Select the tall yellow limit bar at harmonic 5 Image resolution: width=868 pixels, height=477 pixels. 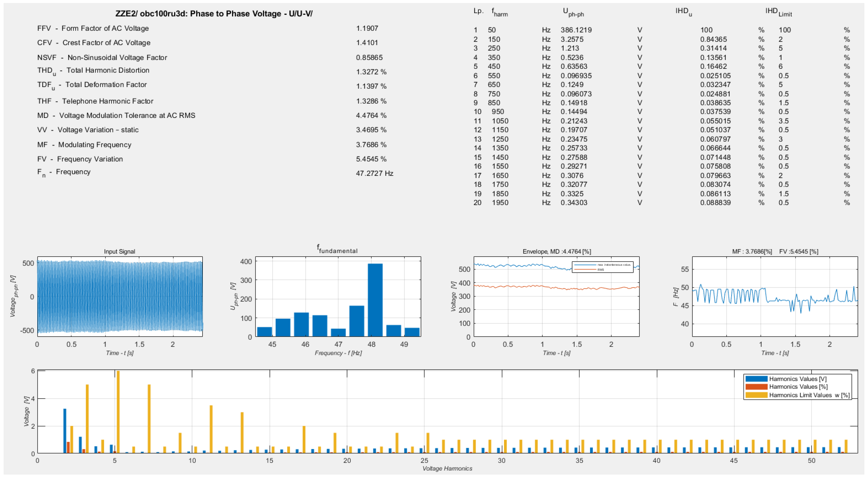(x=118, y=412)
